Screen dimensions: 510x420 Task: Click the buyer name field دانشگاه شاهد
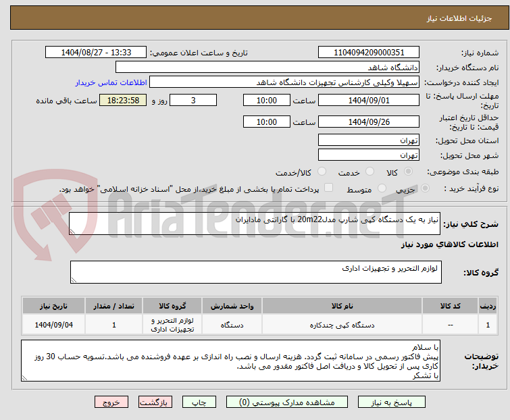(267, 68)
